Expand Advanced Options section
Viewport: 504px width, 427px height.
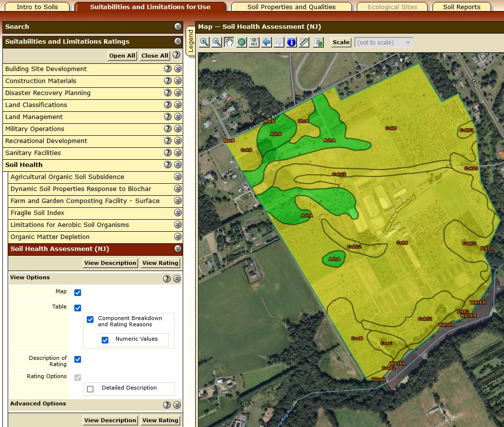click(177, 405)
